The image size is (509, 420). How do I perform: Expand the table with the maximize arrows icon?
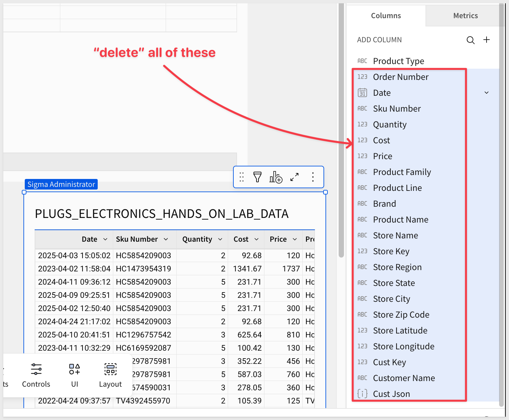pos(294,177)
